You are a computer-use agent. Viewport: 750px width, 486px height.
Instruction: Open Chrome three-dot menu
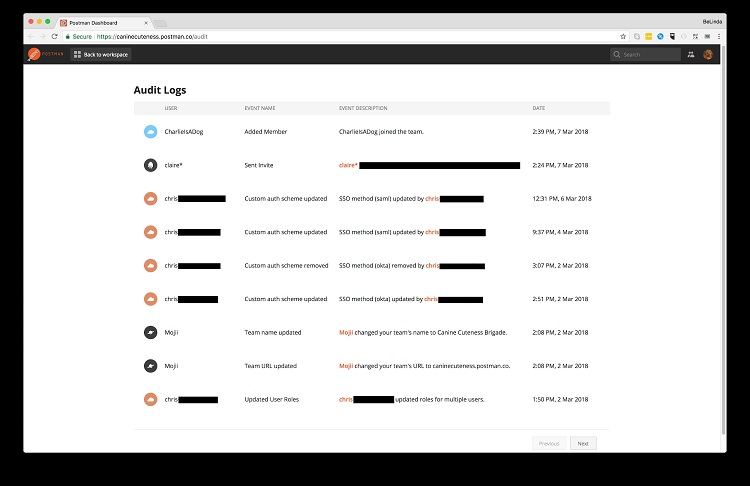tap(718, 36)
